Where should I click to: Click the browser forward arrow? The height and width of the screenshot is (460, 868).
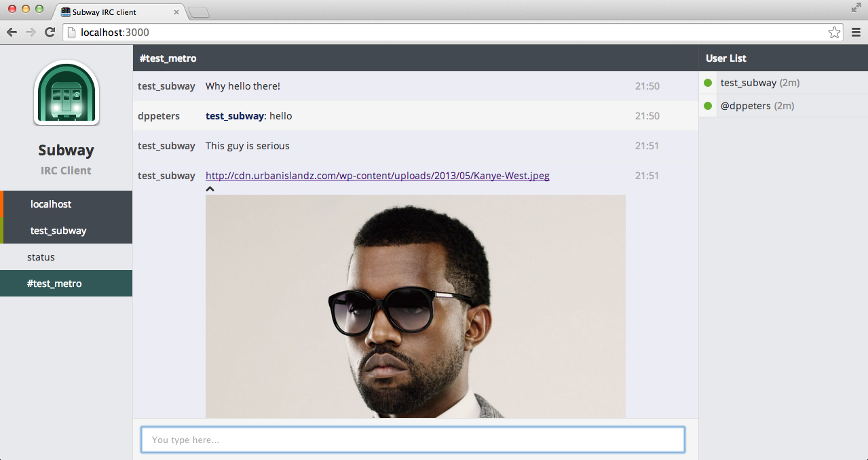tap(31, 32)
